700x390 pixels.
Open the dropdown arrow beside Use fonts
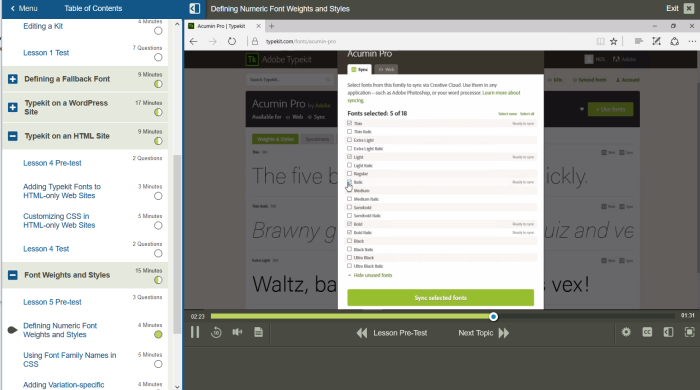pyautogui.click(x=582, y=109)
